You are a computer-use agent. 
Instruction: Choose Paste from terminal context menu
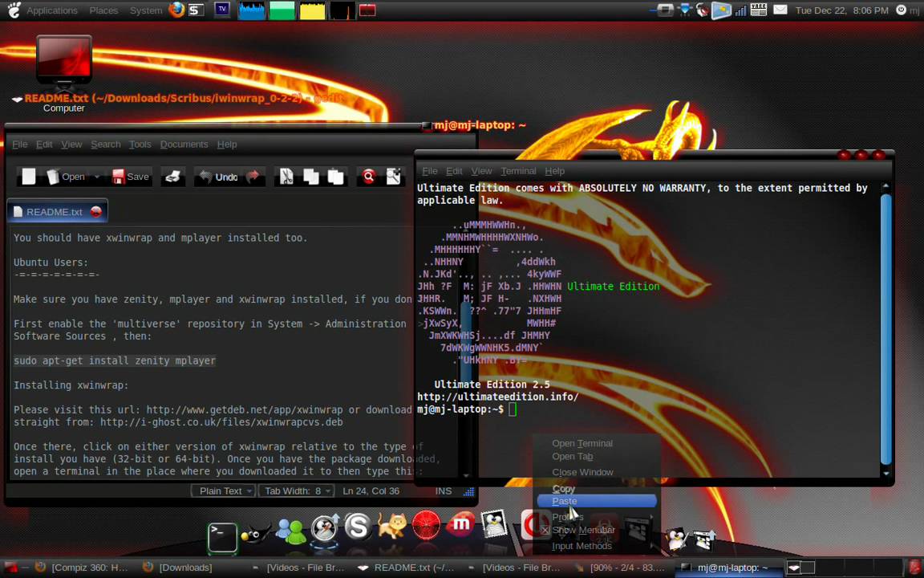[x=597, y=501]
